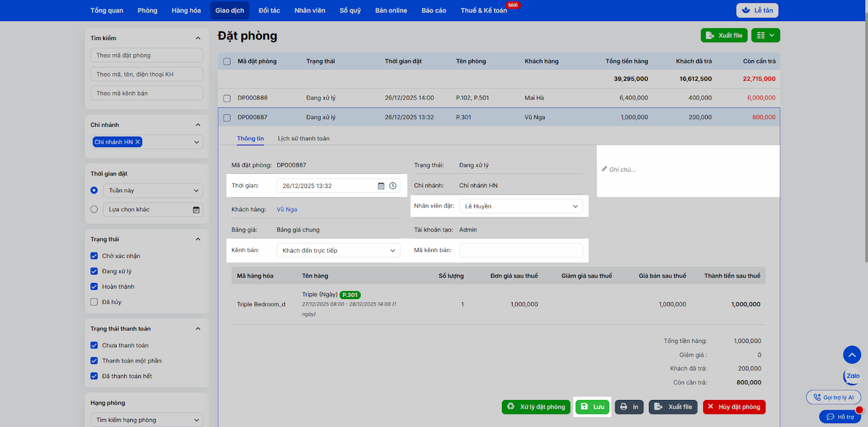The image size is (868, 427).
Task: Uncheck the Hoàn thành status filter
Action: coord(94,287)
